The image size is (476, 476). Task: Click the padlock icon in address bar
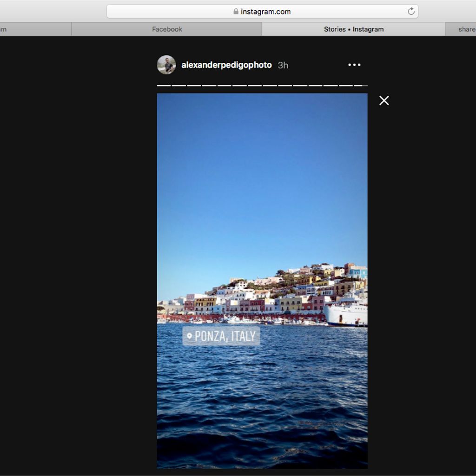click(236, 12)
